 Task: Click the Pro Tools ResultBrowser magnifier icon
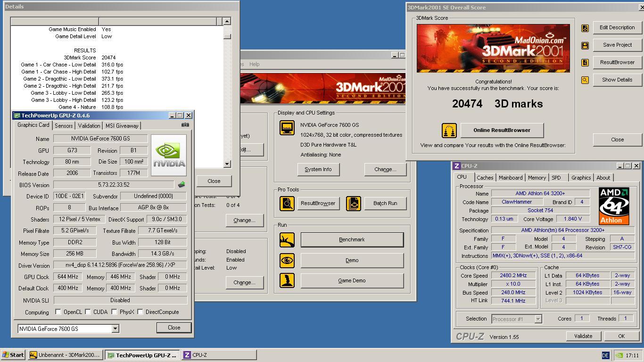[x=287, y=204]
